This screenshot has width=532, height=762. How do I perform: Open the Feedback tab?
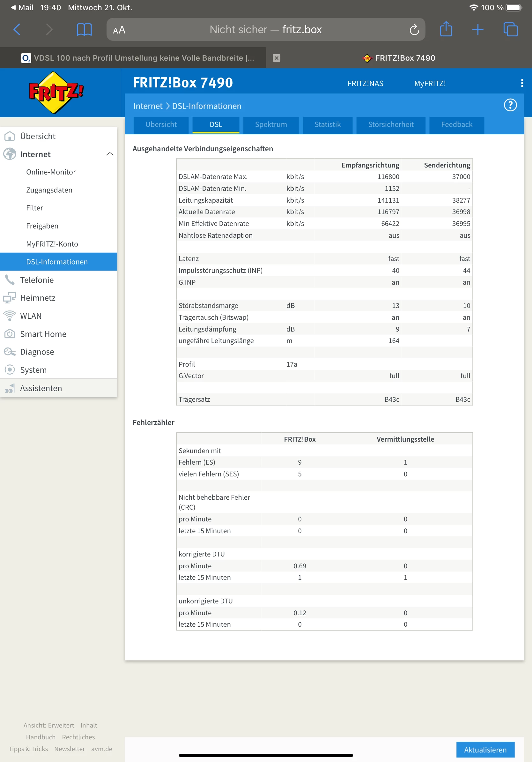(x=457, y=125)
